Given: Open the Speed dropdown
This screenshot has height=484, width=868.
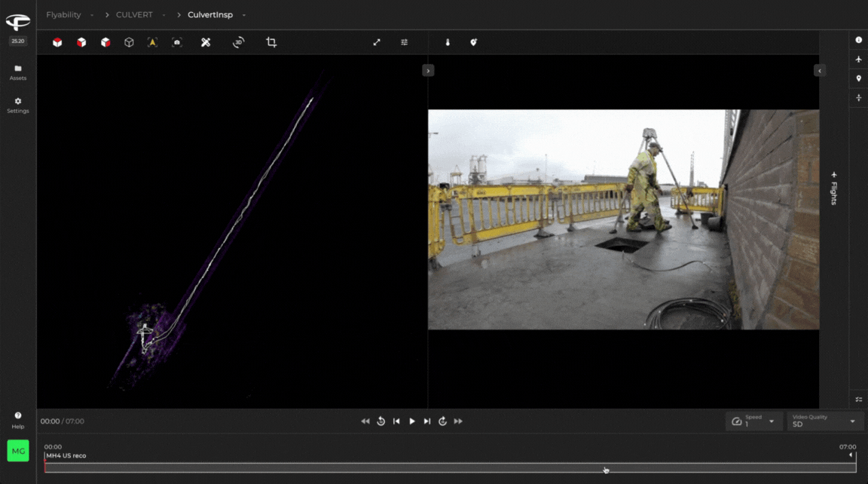Looking at the screenshot, I should click(753, 421).
